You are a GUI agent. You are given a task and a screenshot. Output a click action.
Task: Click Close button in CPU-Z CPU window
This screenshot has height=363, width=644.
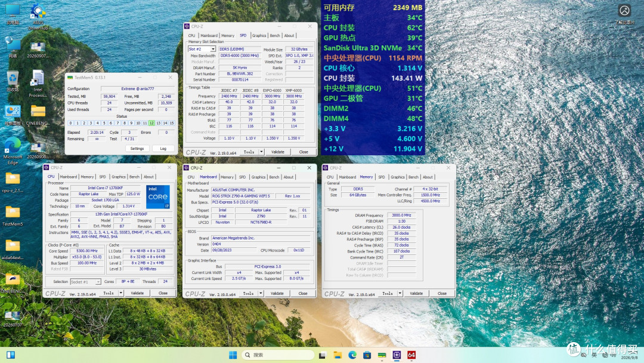click(163, 293)
